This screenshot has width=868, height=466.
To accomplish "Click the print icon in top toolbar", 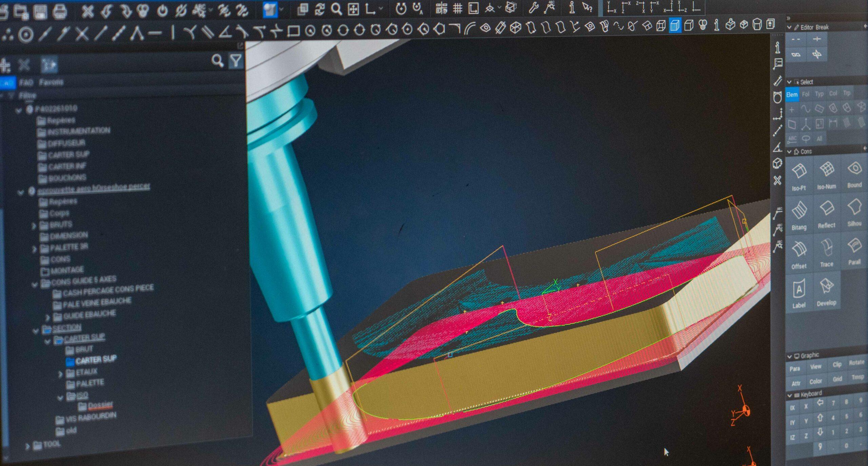I will click(x=60, y=12).
